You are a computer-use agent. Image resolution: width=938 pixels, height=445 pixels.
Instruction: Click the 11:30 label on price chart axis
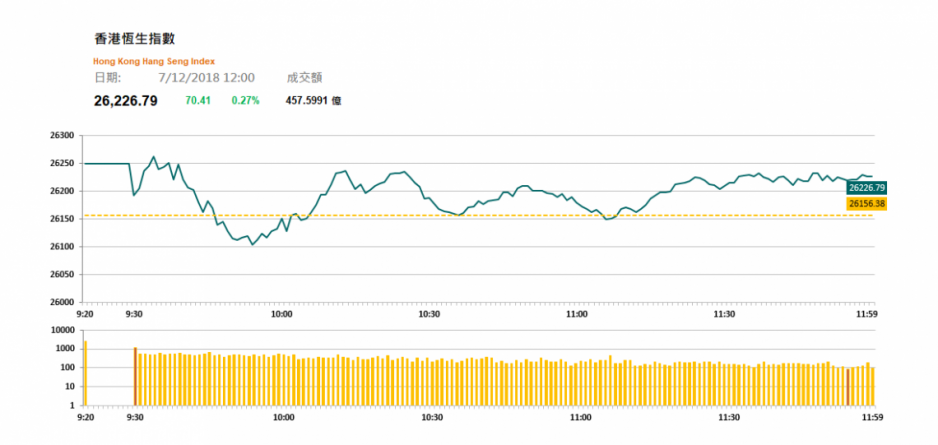724,313
